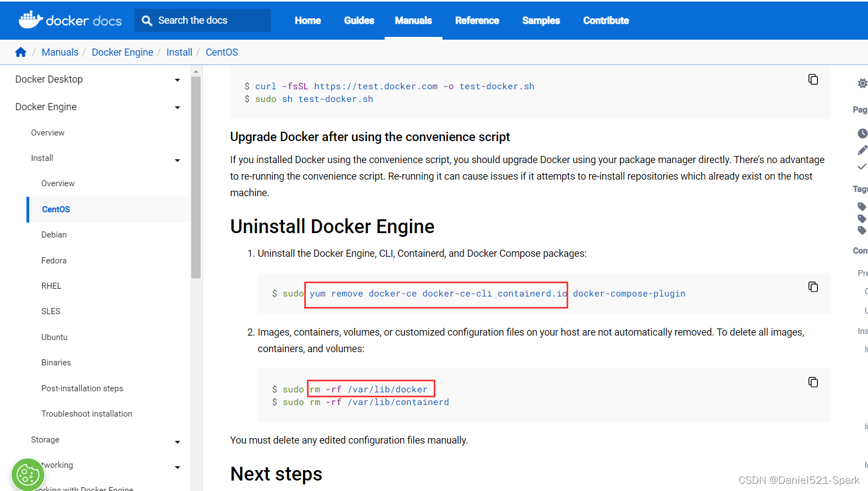This screenshot has width=868, height=491.
Task: Click the Storage sidebar label
Action: pyautogui.click(x=45, y=440)
